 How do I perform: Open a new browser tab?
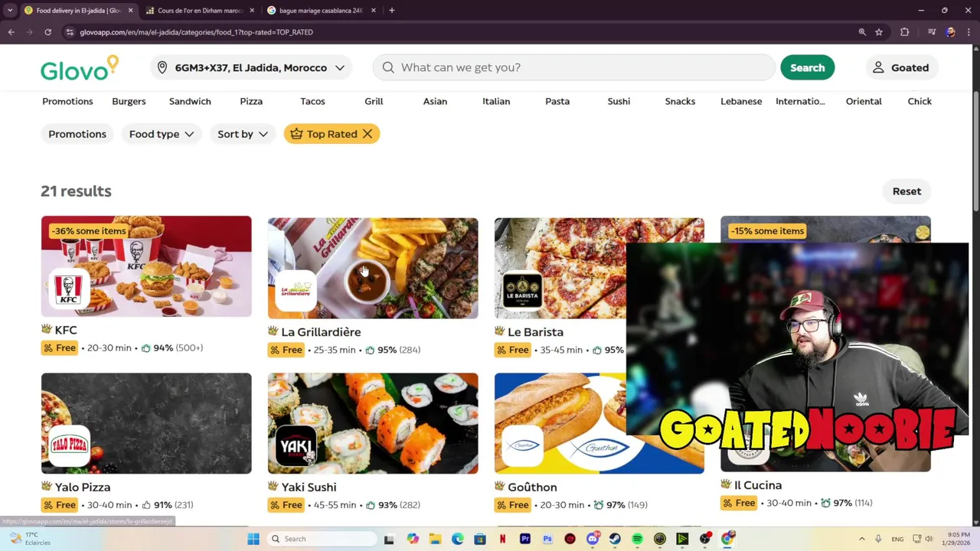click(x=391, y=11)
